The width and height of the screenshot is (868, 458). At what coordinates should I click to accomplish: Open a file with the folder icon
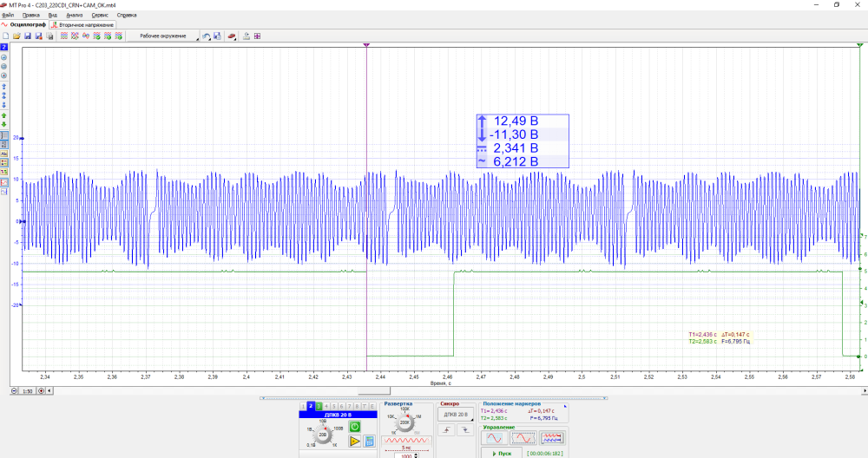point(16,36)
